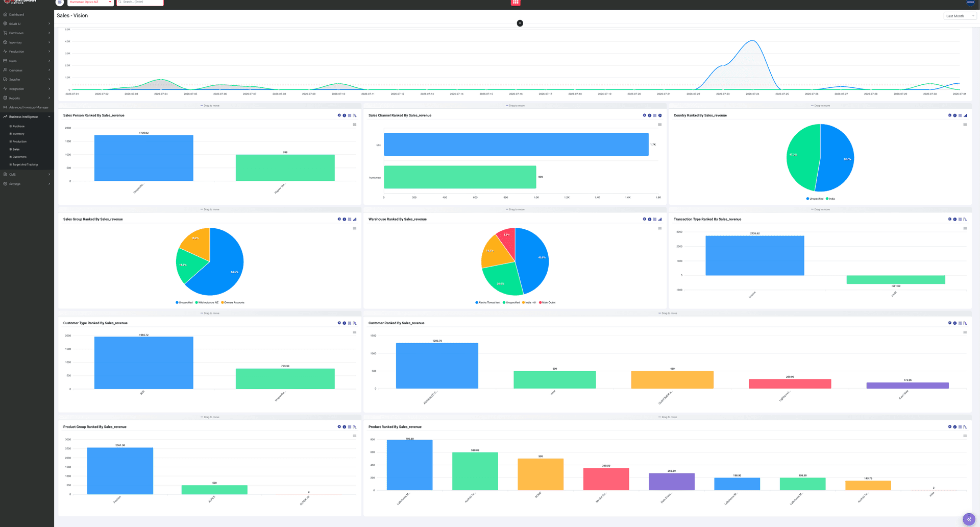This screenshot has width=980, height=527.
Task: Click the round collapse toggle above line chart
Action: coord(520,23)
